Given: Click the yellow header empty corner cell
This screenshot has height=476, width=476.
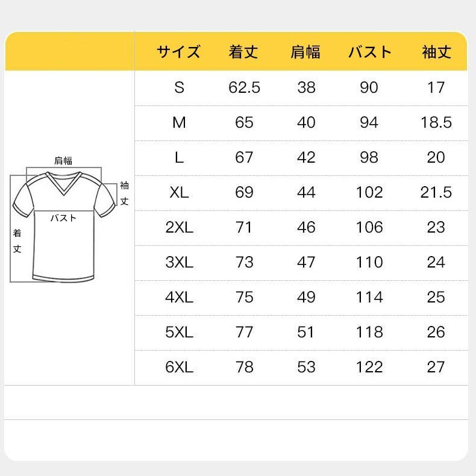Looking at the screenshot, I should [70, 51].
